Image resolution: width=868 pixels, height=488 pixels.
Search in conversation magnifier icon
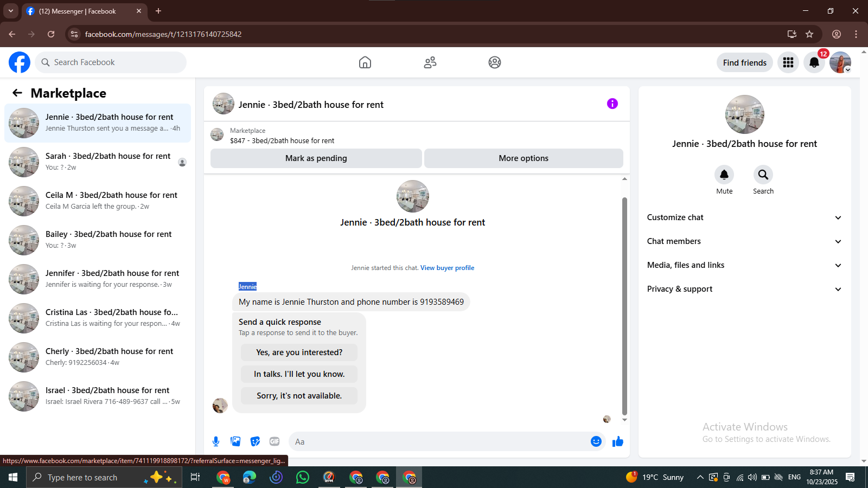[763, 175]
